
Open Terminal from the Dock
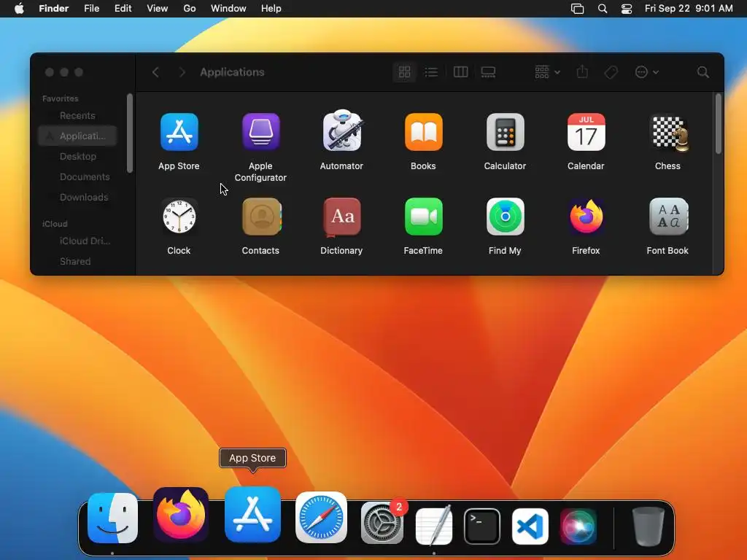click(x=482, y=526)
